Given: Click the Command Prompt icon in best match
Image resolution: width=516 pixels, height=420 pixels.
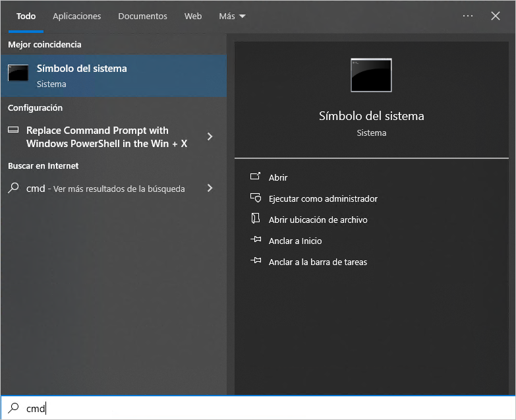Looking at the screenshot, I should [x=18, y=73].
